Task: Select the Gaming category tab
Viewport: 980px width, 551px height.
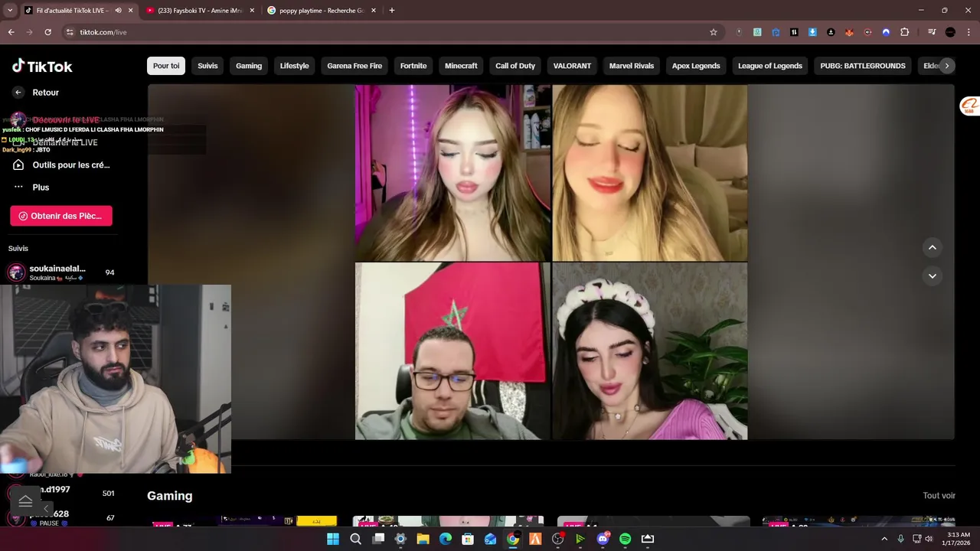Action: coord(249,66)
